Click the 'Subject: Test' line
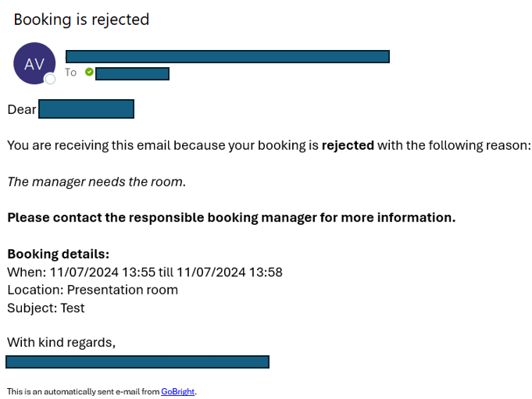The height and width of the screenshot is (399, 532). click(46, 308)
